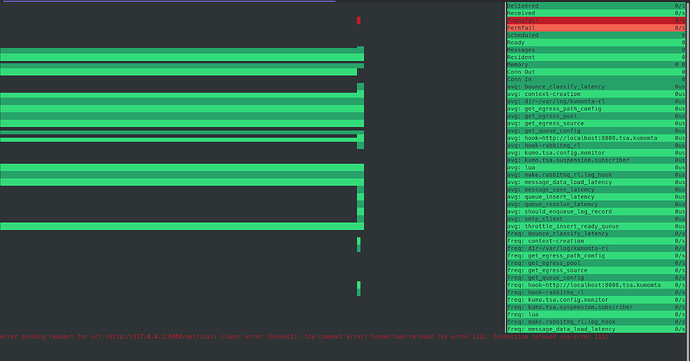690x361 pixels.
Task: Click the red Connection refused error message
Action: [304, 336]
